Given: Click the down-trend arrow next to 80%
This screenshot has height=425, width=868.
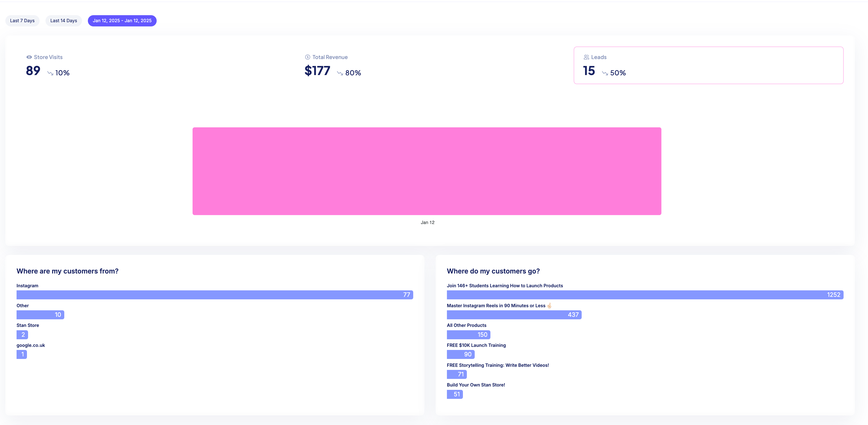Looking at the screenshot, I should (x=340, y=73).
